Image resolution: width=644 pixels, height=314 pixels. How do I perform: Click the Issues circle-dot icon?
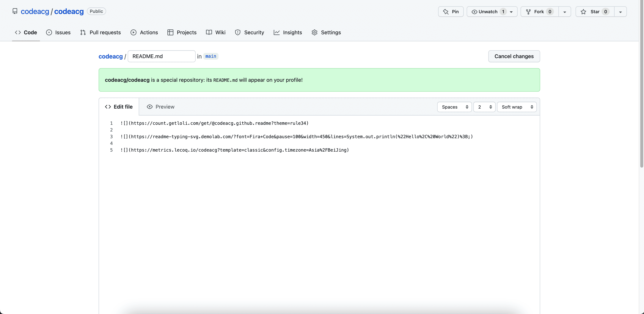click(x=49, y=32)
